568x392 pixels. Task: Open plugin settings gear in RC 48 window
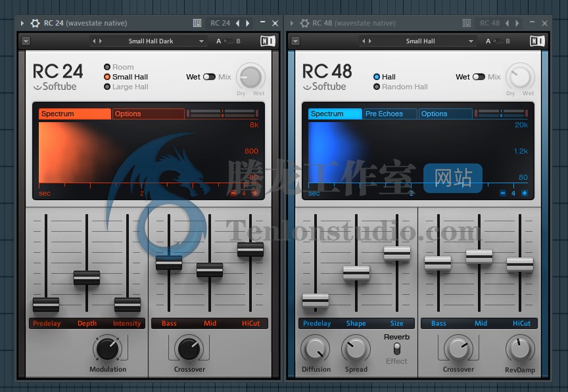coord(304,23)
